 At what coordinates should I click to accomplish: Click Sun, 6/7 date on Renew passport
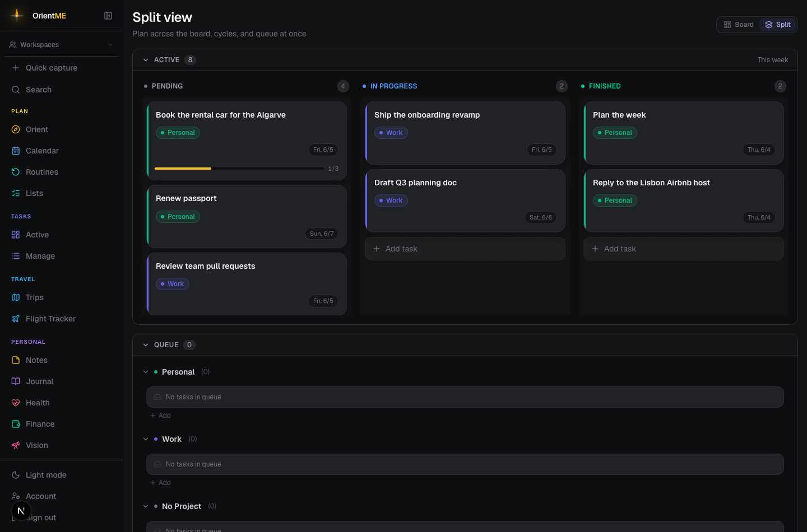pyautogui.click(x=322, y=234)
